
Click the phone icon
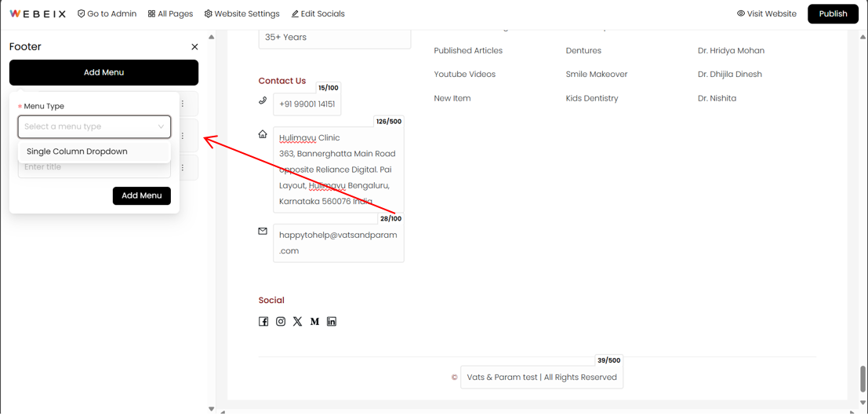click(263, 100)
